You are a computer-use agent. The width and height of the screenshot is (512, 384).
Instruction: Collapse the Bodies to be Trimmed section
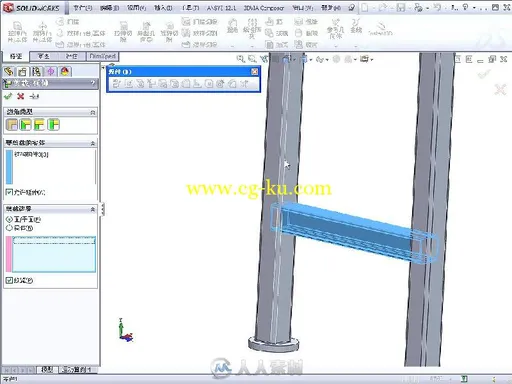[x=93, y=143]
